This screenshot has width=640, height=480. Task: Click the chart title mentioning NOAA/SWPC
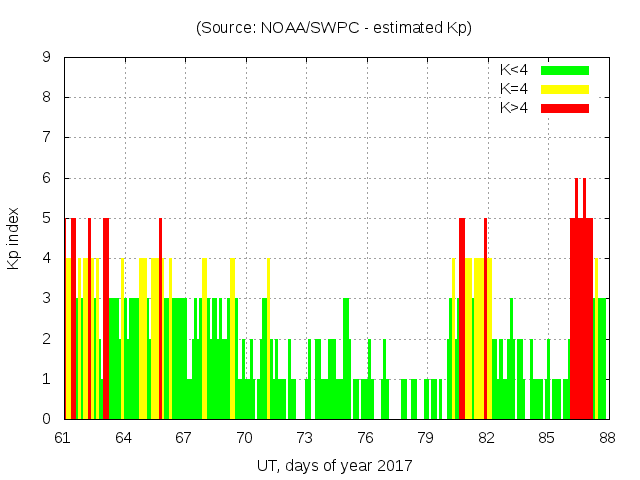(334, 28)
